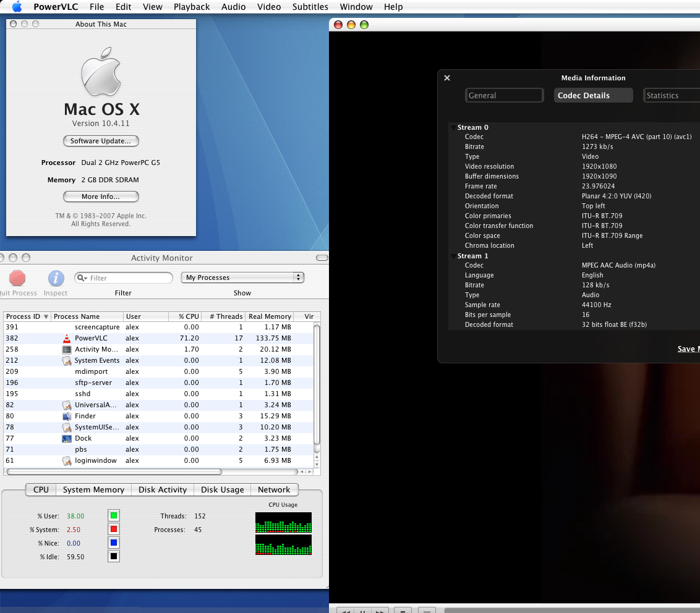Click the Software Update... button

(101, 141)
